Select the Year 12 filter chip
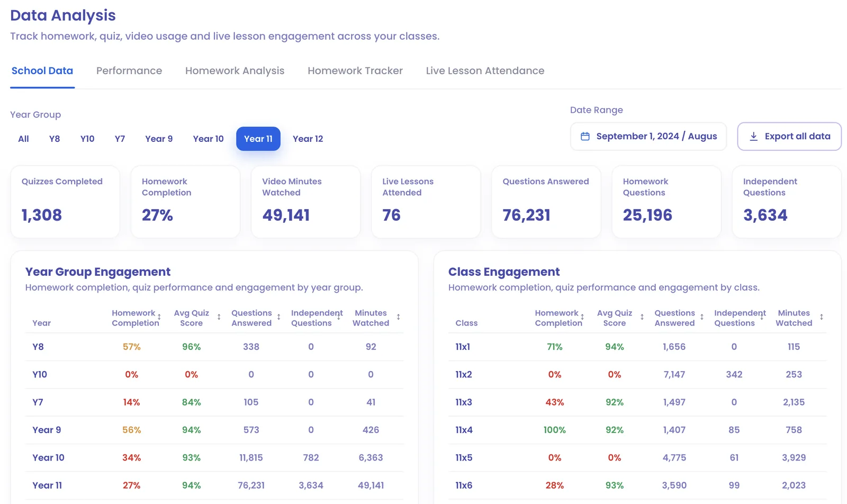 pos(308,139)
